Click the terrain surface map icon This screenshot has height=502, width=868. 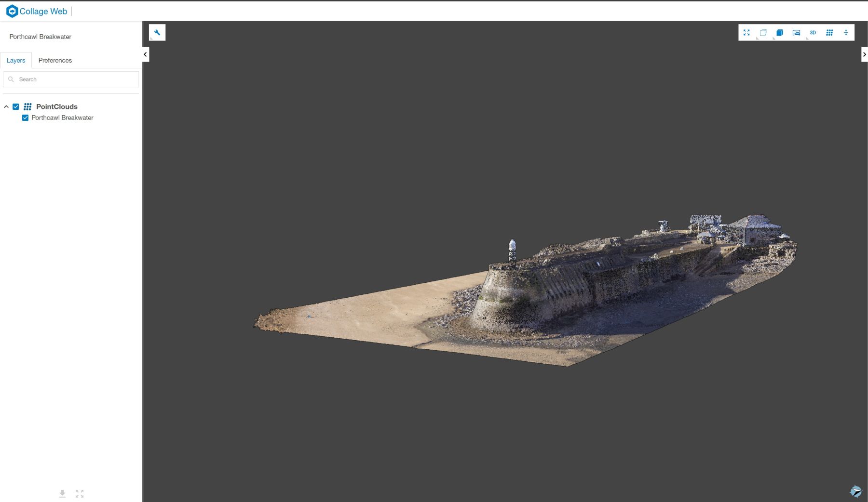[x=796, y=32]
